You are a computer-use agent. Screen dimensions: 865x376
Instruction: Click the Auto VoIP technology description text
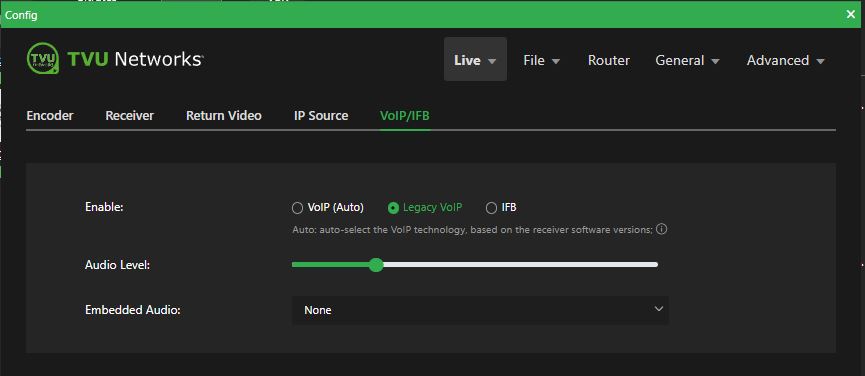(x=473, y=229)
